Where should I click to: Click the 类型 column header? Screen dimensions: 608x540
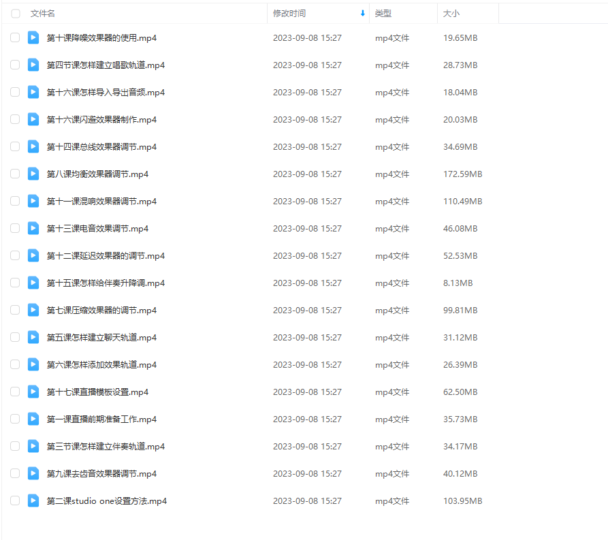[x=383, y=14]
